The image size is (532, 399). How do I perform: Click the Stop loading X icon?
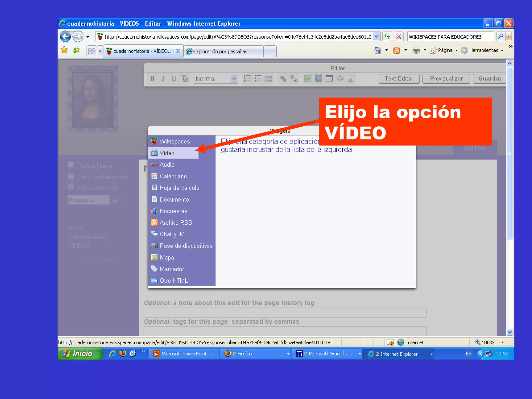399,37
